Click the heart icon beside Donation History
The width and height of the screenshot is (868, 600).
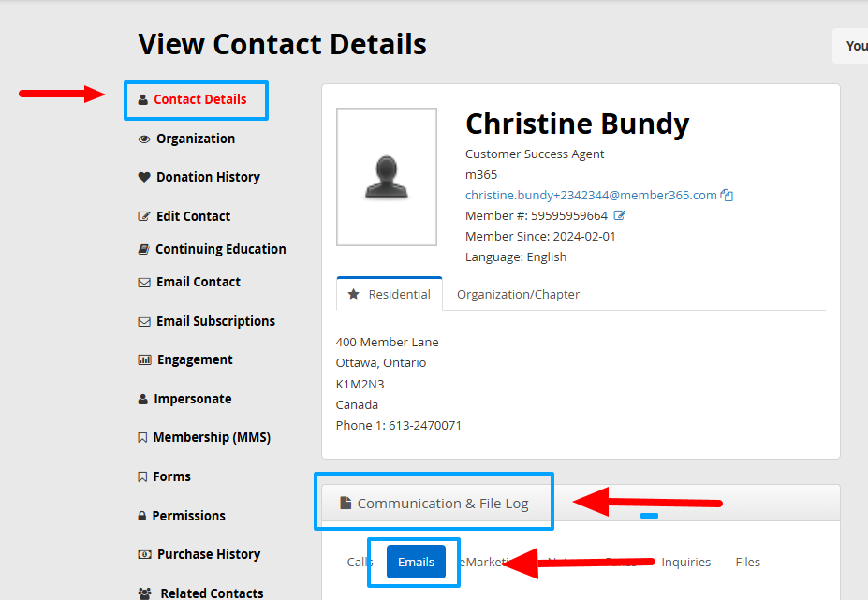tap(144, 178)
